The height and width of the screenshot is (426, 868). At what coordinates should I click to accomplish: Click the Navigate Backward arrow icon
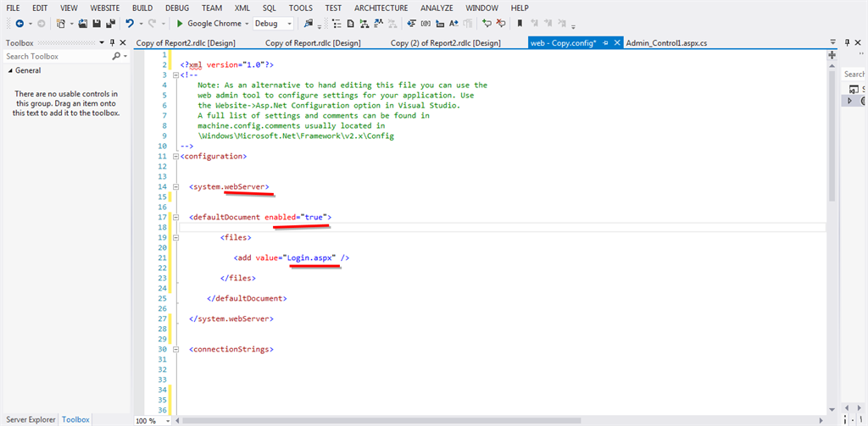point(19,24)
